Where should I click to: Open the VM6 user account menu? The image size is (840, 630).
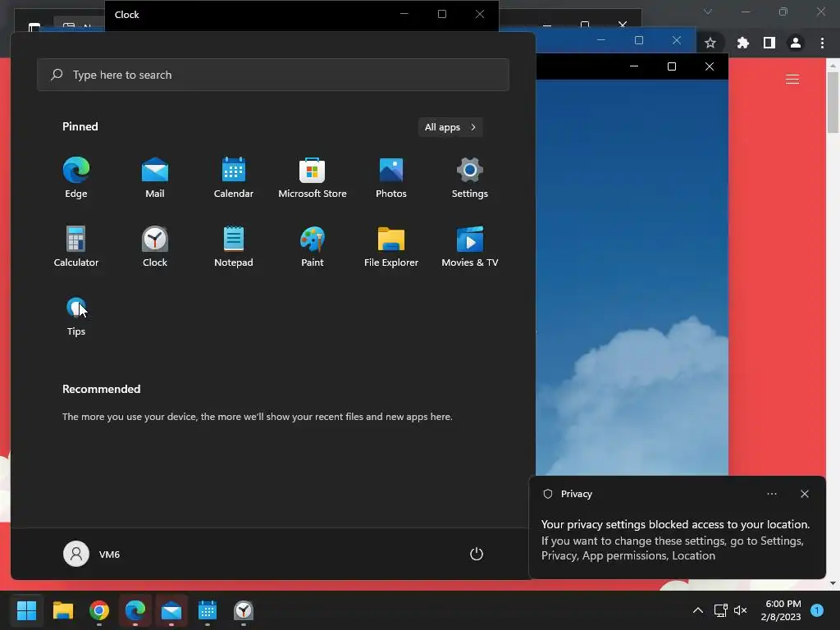coord(92,554)
